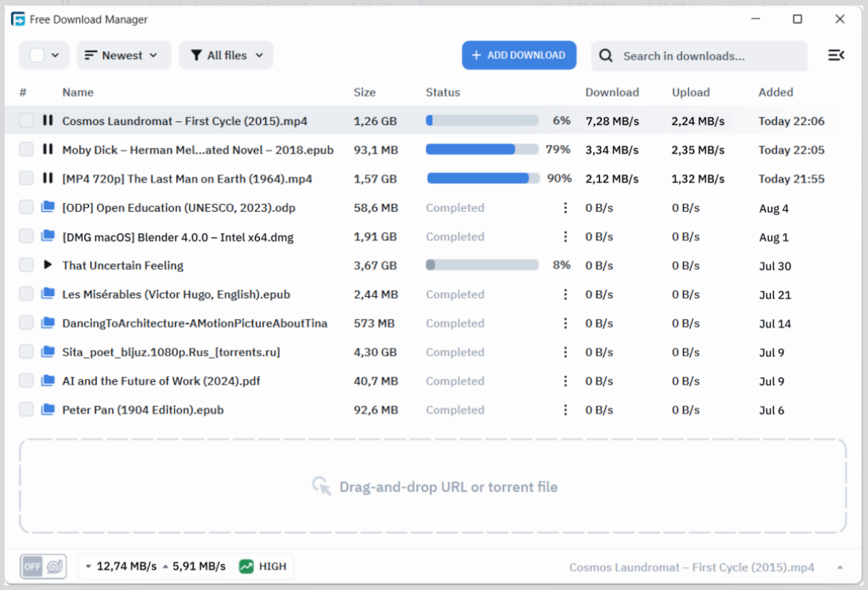The image size is (868, 590).
Task: Check the Open Education odp checkbox
Action: coord(26,207)
